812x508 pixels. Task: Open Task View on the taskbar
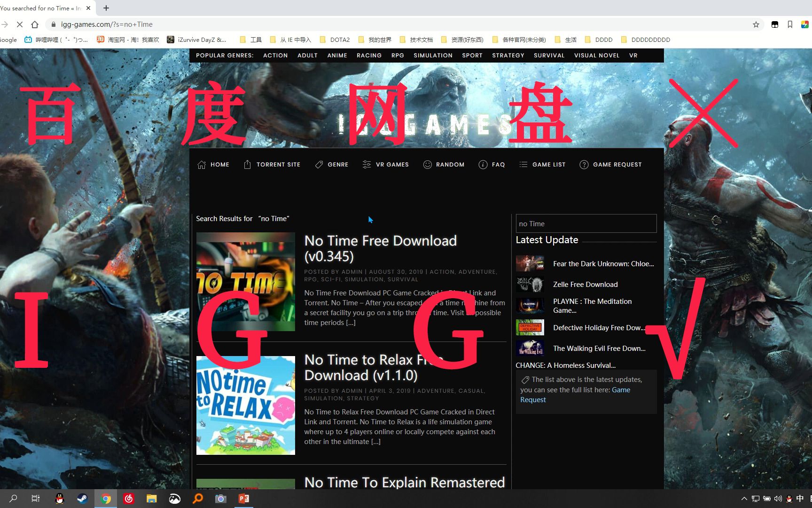pos(36,499)
